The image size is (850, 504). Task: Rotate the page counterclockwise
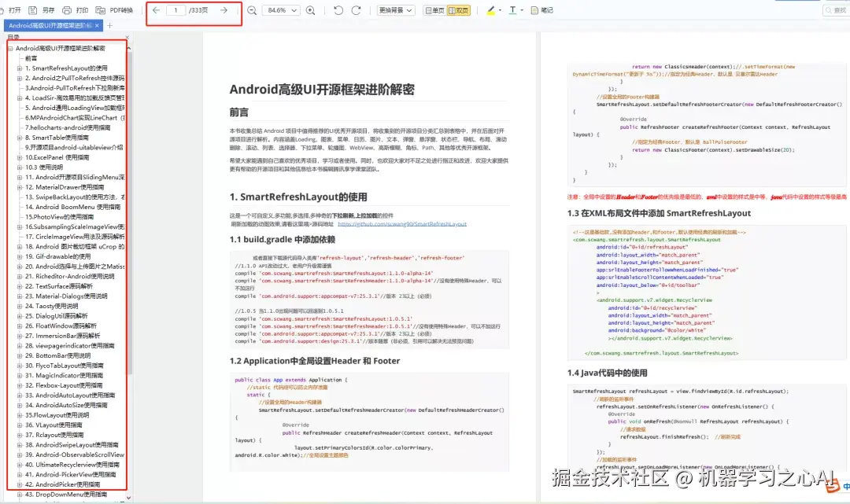coord(338,10)
